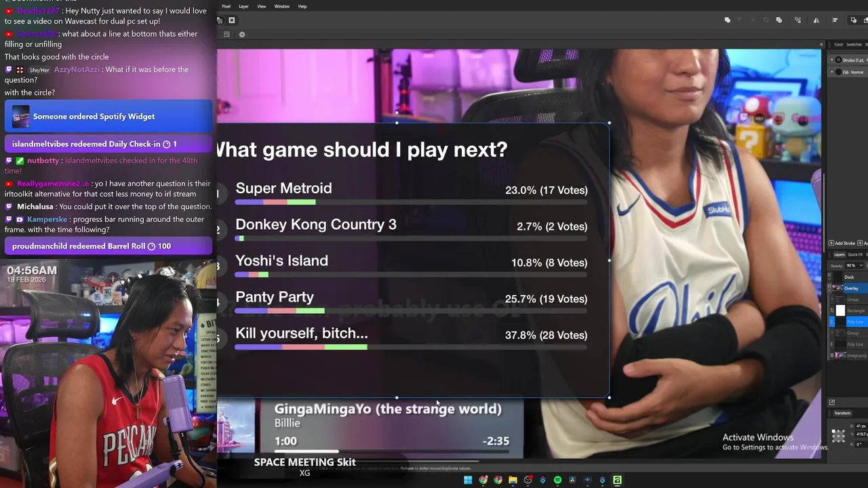
Task: Close the document tab with X
Action: point(821,45)
